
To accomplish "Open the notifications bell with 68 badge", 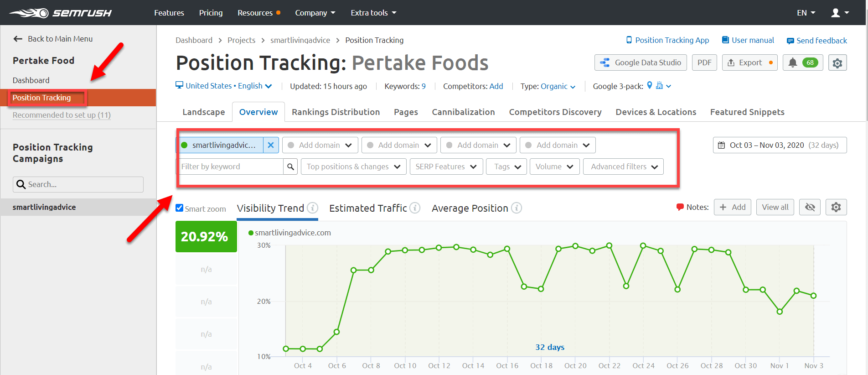I will pyautogui.click(x=803, y=63).
